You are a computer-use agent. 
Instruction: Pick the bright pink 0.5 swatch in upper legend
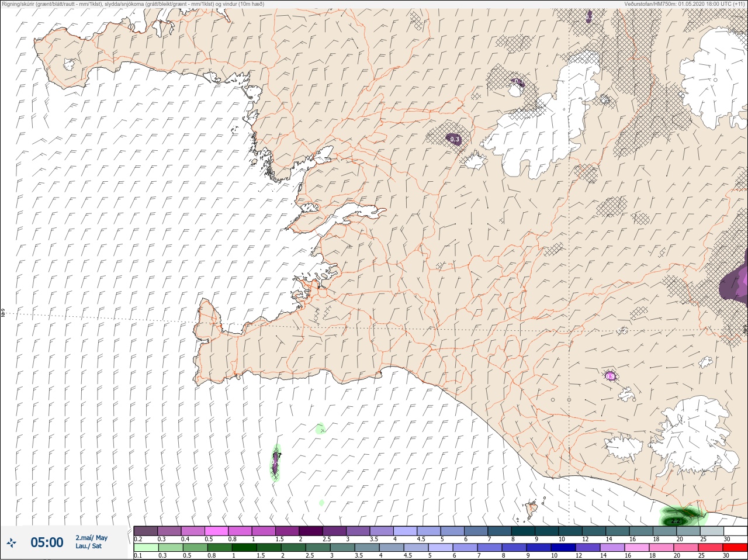tap(216, 531)
